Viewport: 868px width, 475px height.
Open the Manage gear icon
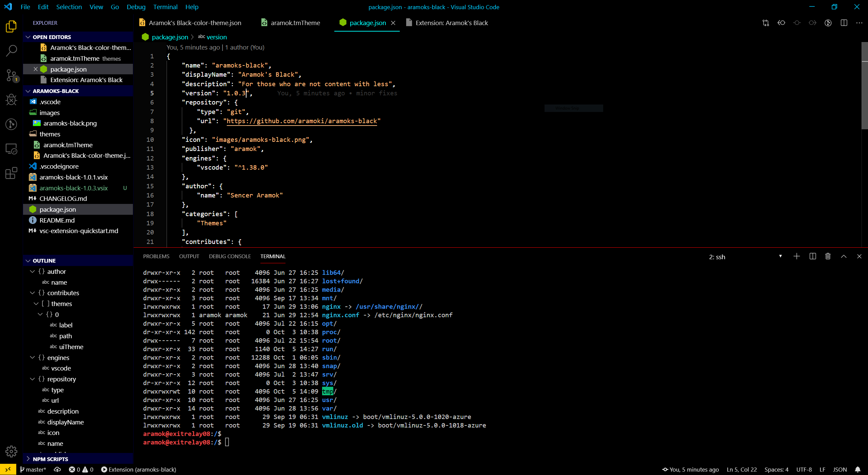(x=11, y=451)
